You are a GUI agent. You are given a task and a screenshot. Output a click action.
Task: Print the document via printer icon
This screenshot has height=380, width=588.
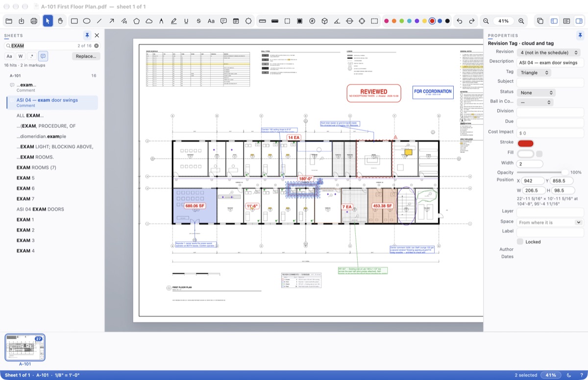(34, 21)
